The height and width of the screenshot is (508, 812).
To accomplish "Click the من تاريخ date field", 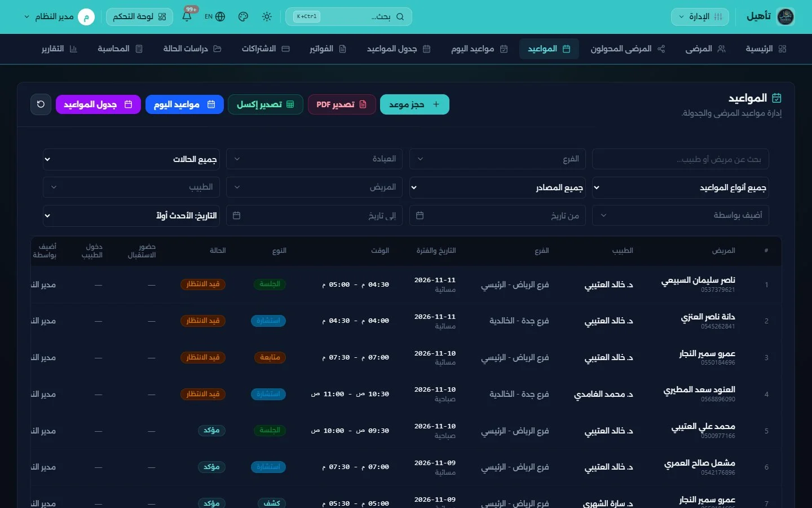I will pyautogui.click(x=497, y=216).
